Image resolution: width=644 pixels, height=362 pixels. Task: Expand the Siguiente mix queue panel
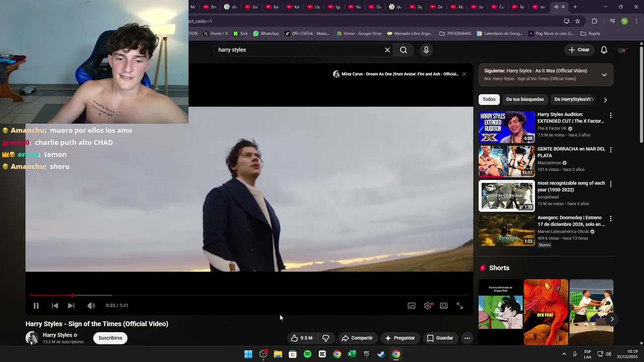click(604, 75)
